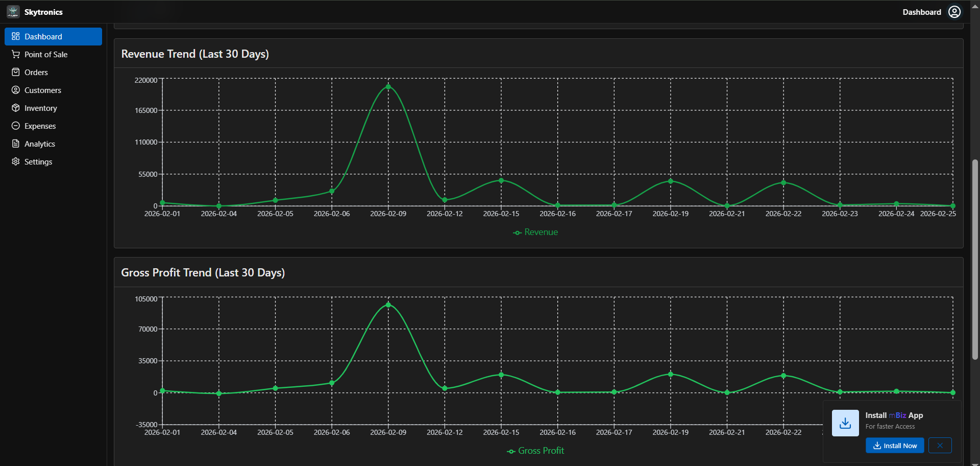Click the Expenses minus-circle icon
This screenshot has width=980, height=466.
15,126
